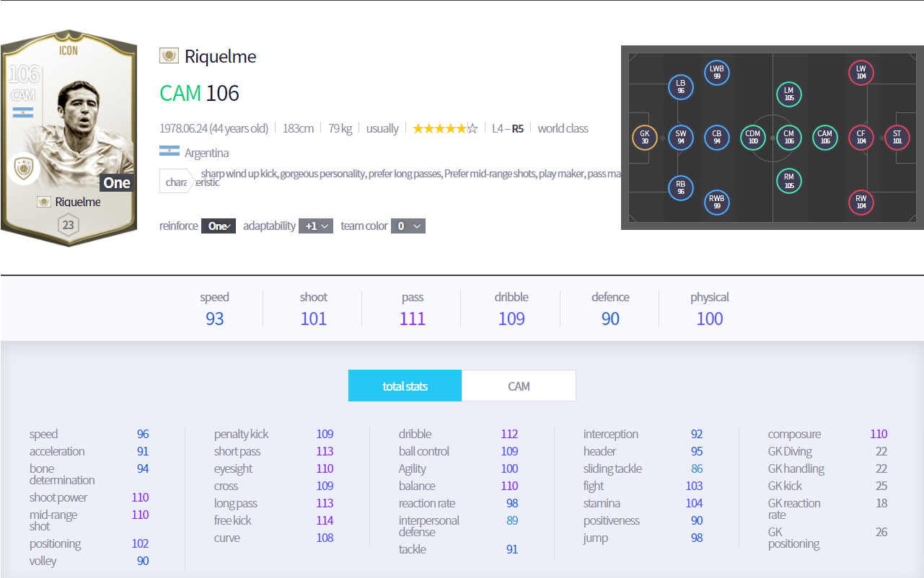Select the CDM position marker
Image resolution: width=924 pixels, height=578 pixels.
coord(752,137)
